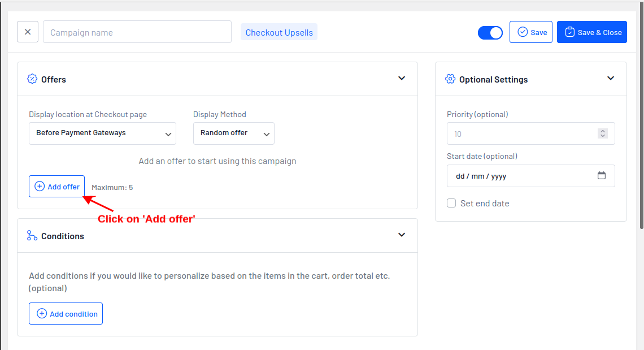Click the Checkout Upsells tag
The height and width of the screenshot is (350, 644).
coord(279,32)
